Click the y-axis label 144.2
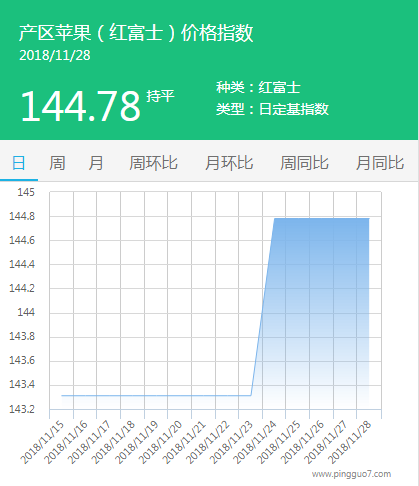Viewport: 419px width, 486px height. coord(22,288)
